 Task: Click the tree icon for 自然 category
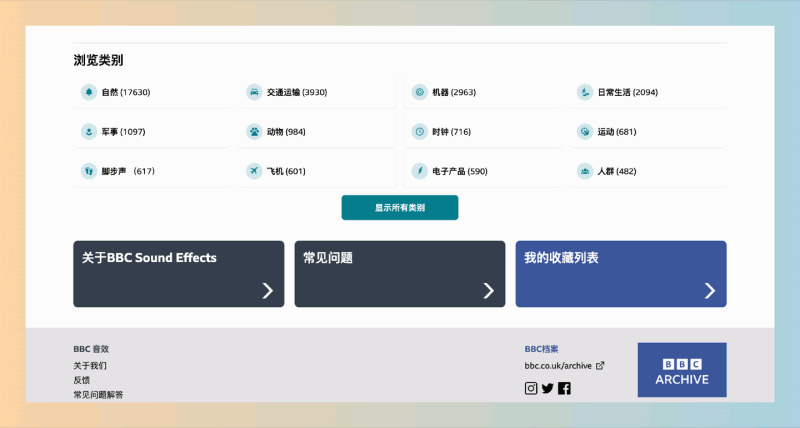[89, 92]
